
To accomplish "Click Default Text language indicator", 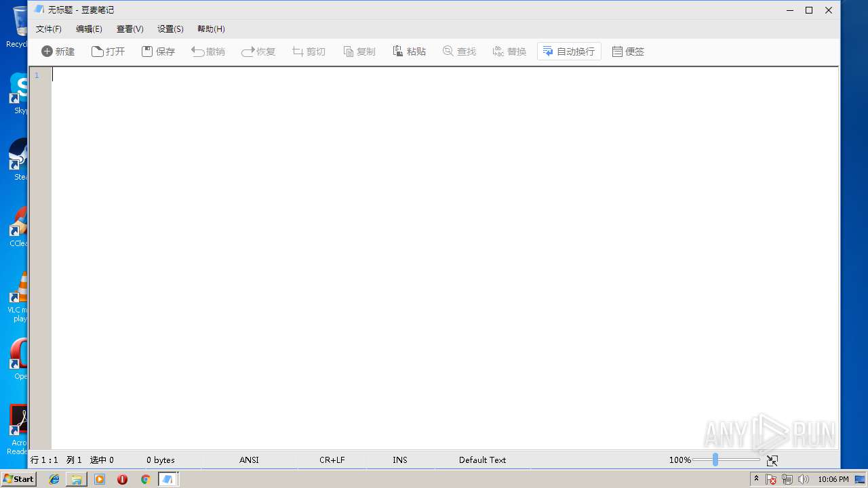I will [x=482, y=460].
